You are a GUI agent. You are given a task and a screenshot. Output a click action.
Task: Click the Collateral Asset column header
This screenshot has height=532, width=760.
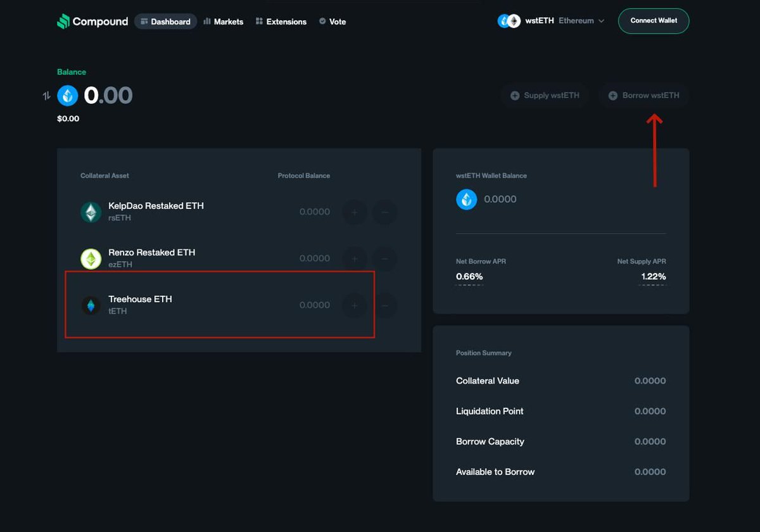[104, 175]
